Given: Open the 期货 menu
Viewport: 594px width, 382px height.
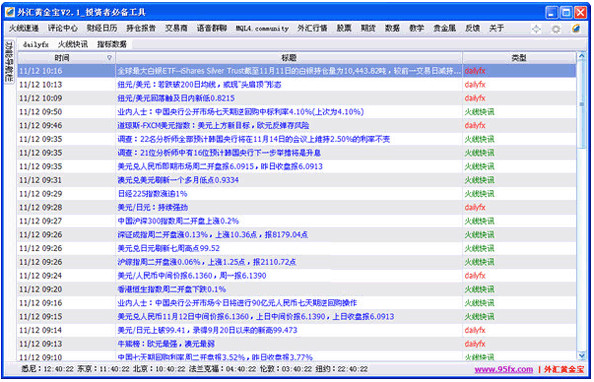Looking at the screenshot, I should coord(368,28).
